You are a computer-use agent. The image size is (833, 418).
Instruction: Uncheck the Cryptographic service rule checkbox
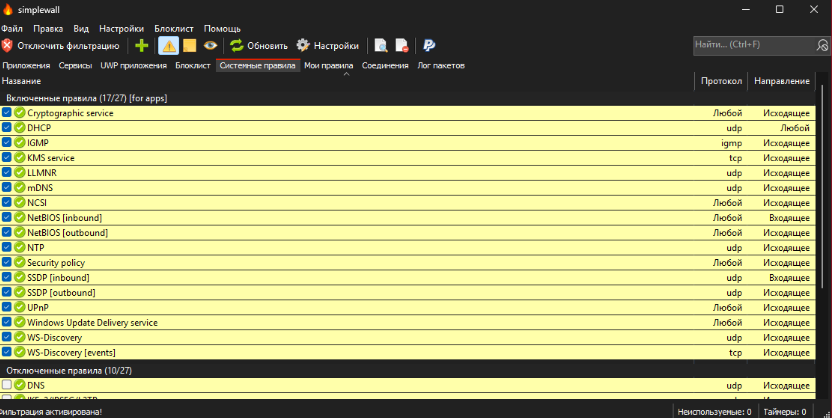(6, 113)
